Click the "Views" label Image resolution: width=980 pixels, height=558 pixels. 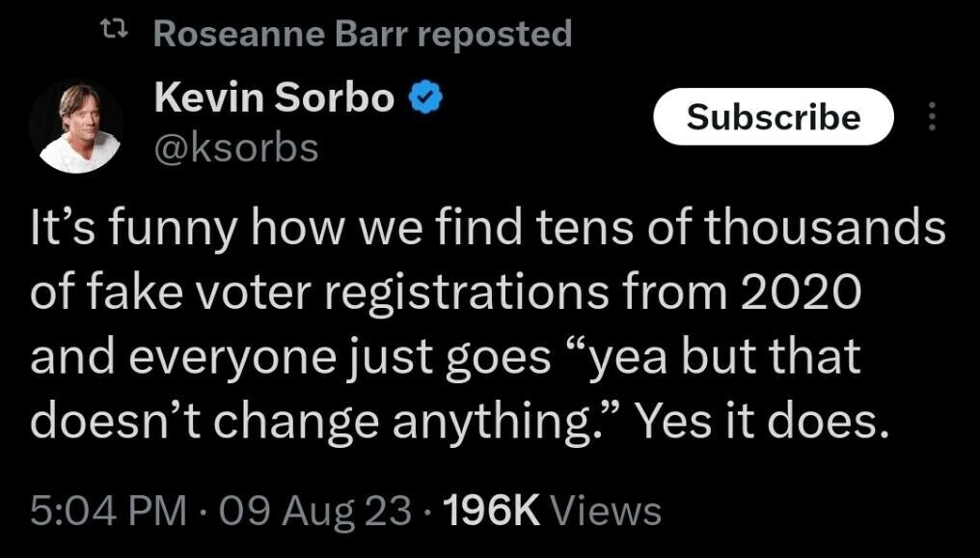click(611, 510)
